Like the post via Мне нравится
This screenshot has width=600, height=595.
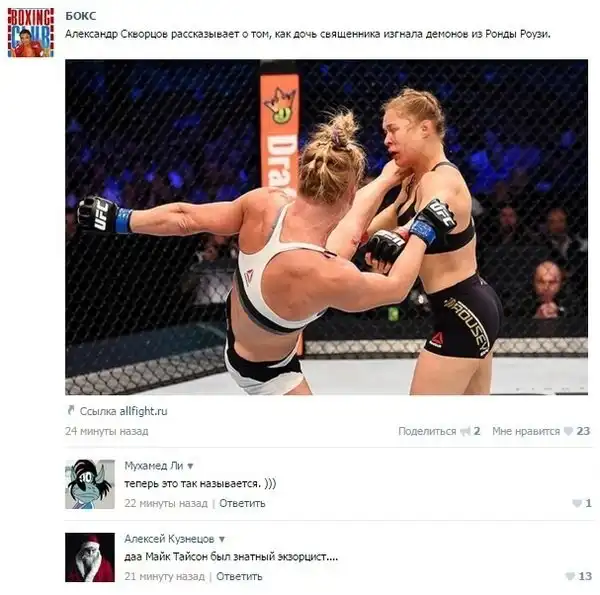tap(526, 431)
